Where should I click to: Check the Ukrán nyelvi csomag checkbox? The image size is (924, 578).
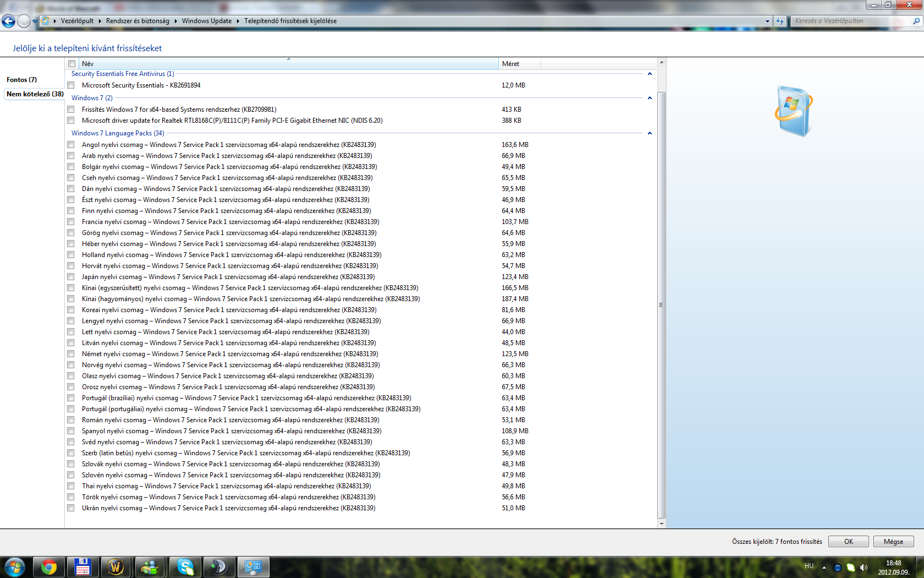[x=71, y=508]
